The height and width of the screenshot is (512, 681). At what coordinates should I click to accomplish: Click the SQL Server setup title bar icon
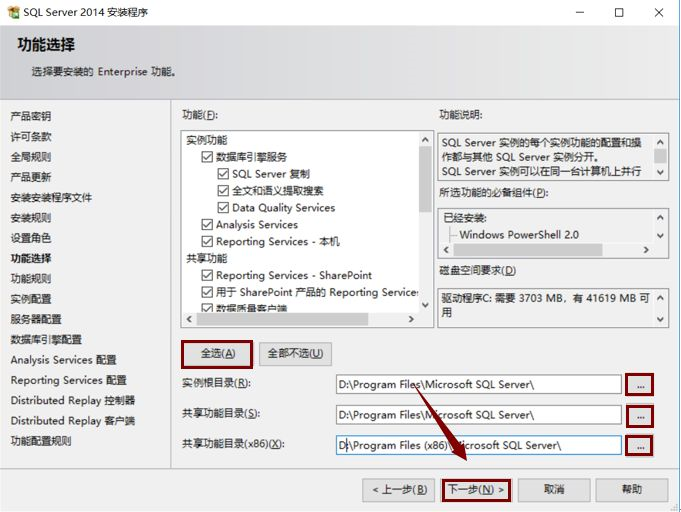(14, 12)
